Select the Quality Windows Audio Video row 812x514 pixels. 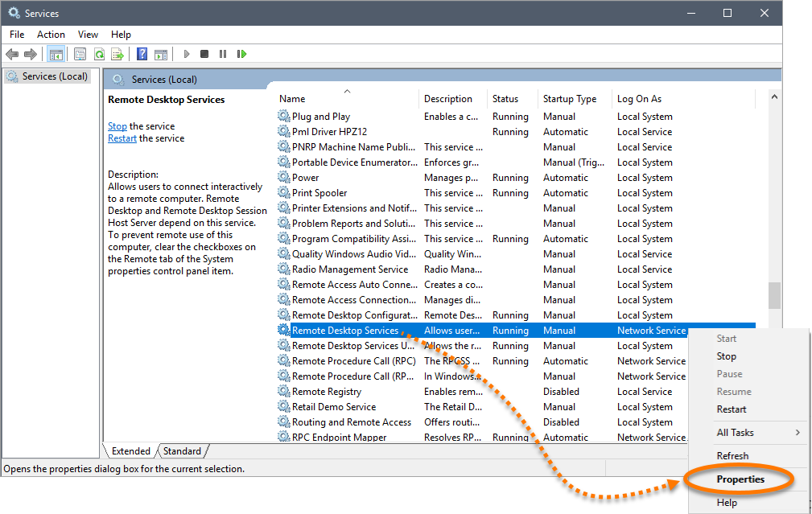click(516, 253)
